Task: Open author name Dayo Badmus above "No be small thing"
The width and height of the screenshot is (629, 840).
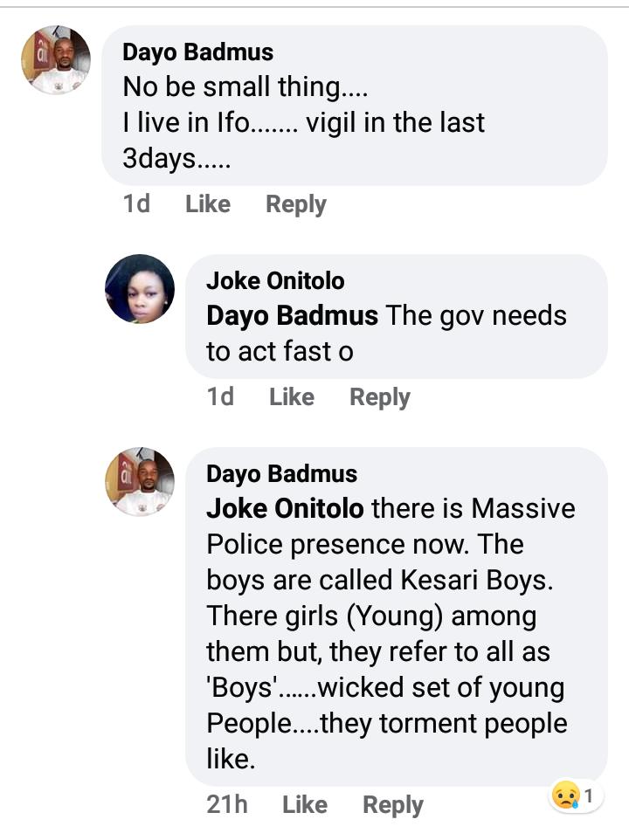Action: point(197,52)
